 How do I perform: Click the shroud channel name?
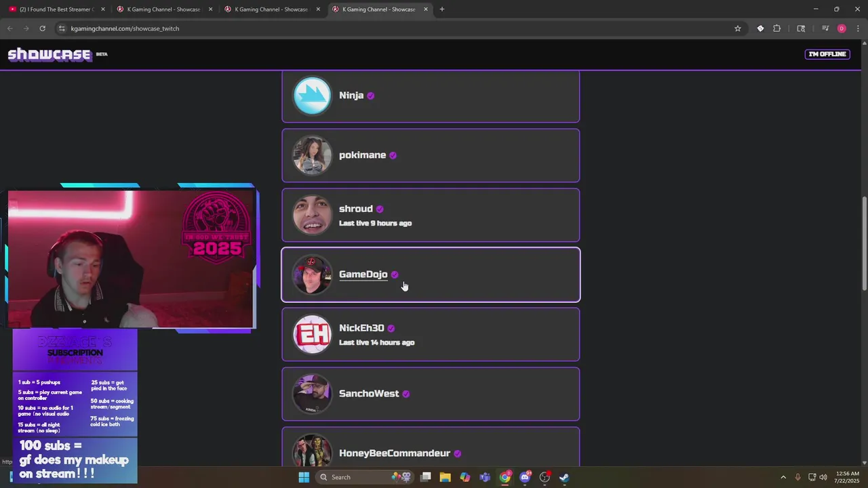(356, 209)
